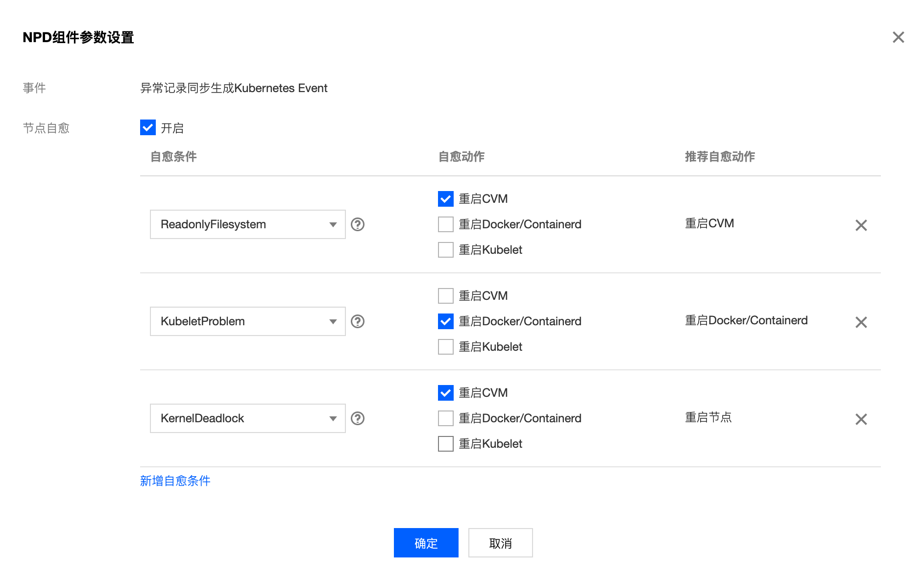Open help icon for KernelDeadlock condition
Viewport: 924px width, 579px height.
pos(358,418)
